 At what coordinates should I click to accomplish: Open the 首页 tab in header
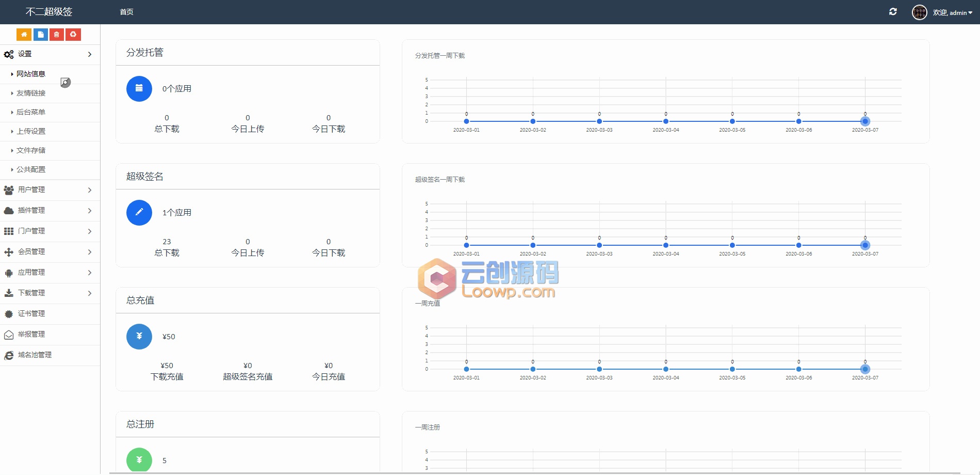pyautogui.click(x=126, y=12)
